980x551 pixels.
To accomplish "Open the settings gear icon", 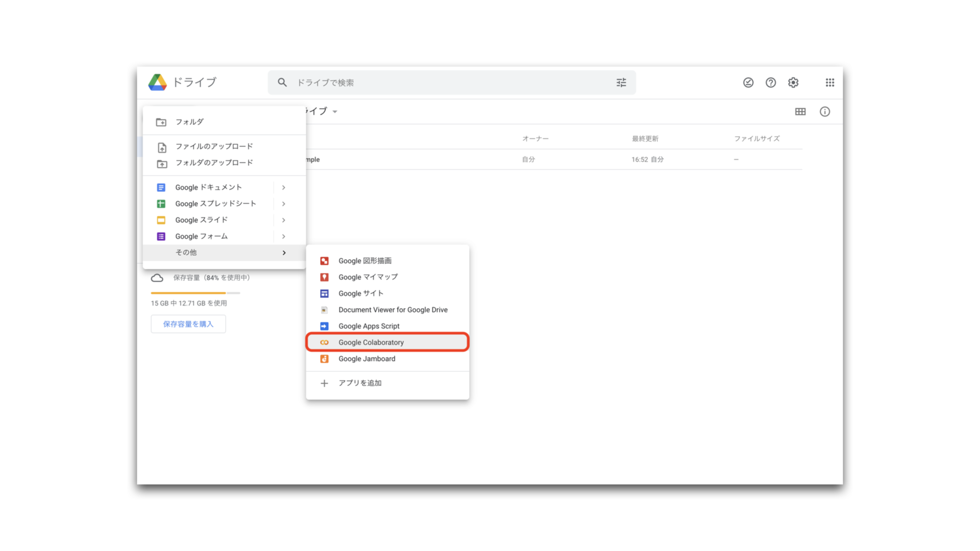I will [793, 82].
